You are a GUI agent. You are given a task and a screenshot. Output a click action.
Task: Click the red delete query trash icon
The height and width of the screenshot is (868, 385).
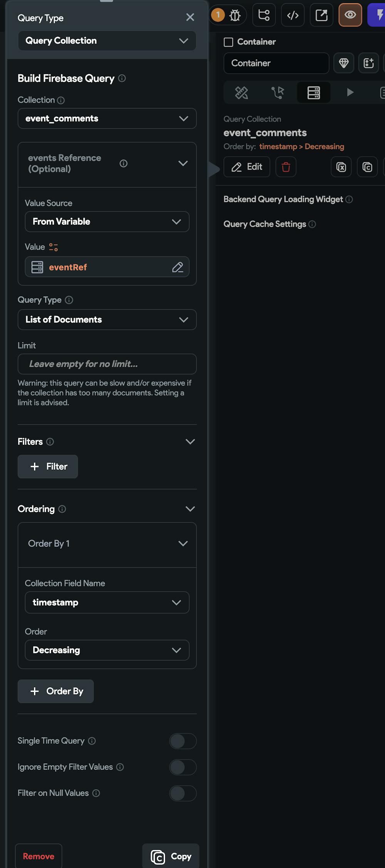coord(286,167)
